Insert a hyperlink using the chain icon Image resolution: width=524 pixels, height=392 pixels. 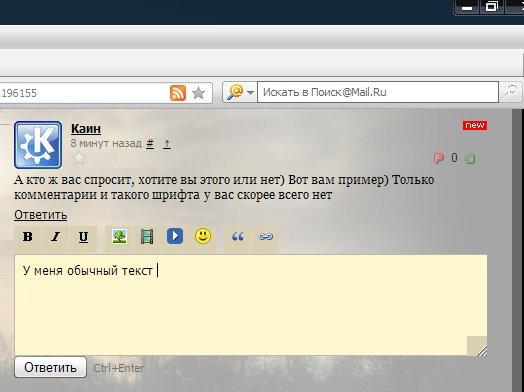click(x=265, y=237)
